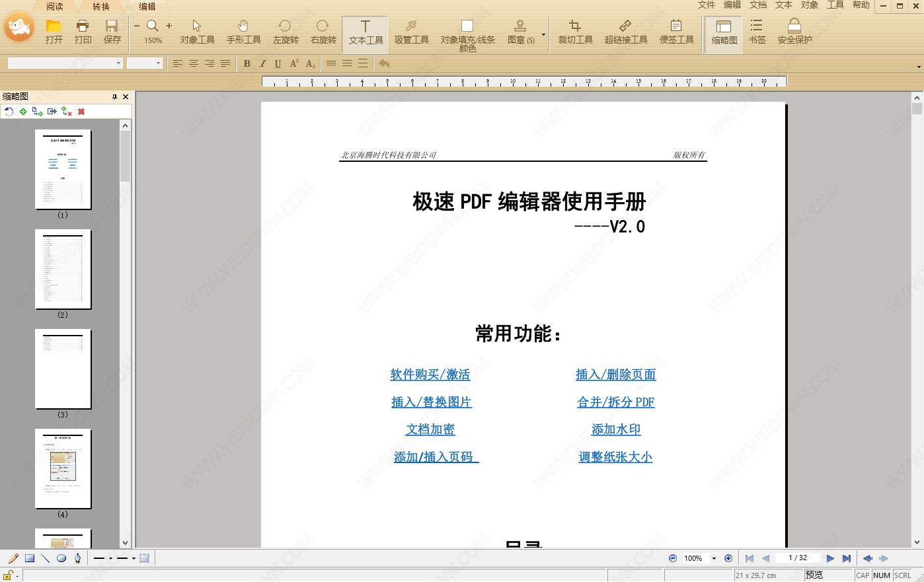Image resolution: width=924 pixels, height=582 pixels.
Task: Click the 打开 (Open) folder icon
Action: pos(54,26)
